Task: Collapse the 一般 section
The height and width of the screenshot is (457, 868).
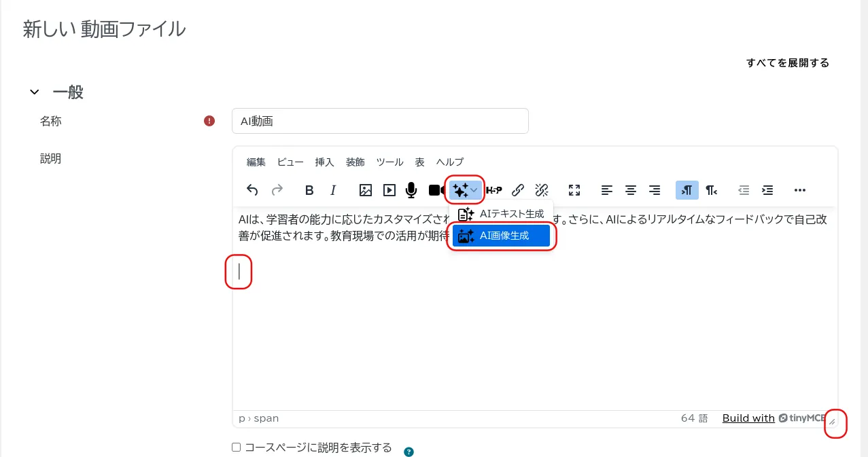Action: pos(35,92)
